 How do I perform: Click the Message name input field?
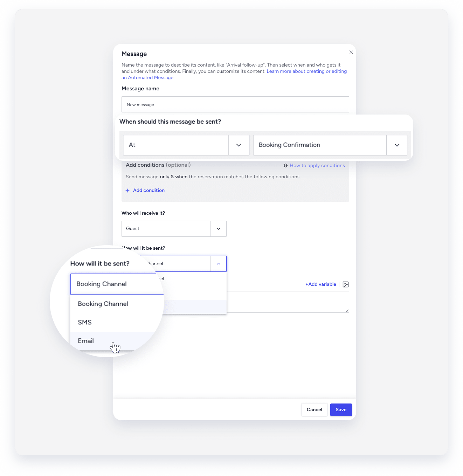point(235,104)
